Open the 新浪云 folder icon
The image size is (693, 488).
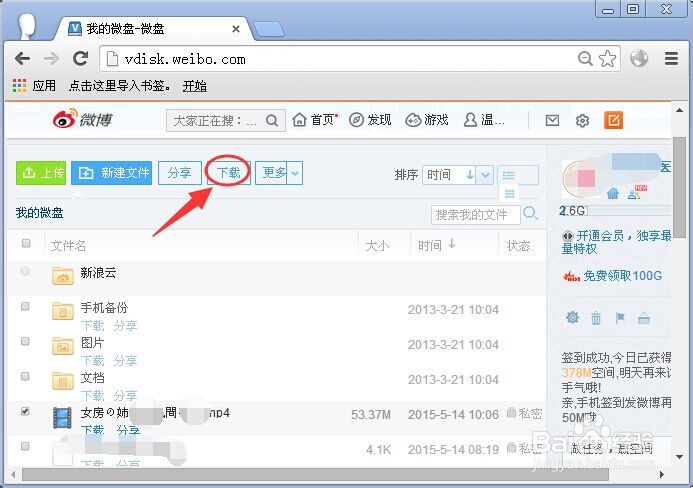[x=63, y=276]
